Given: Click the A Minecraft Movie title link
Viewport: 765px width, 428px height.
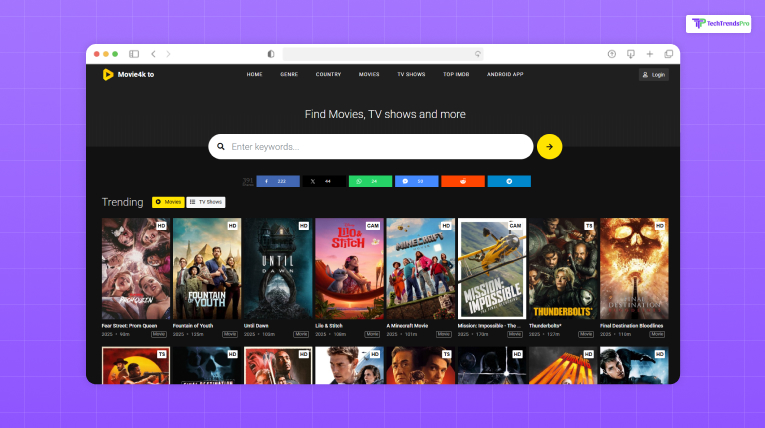Looking at the screenshot, I should pos(407,326).
